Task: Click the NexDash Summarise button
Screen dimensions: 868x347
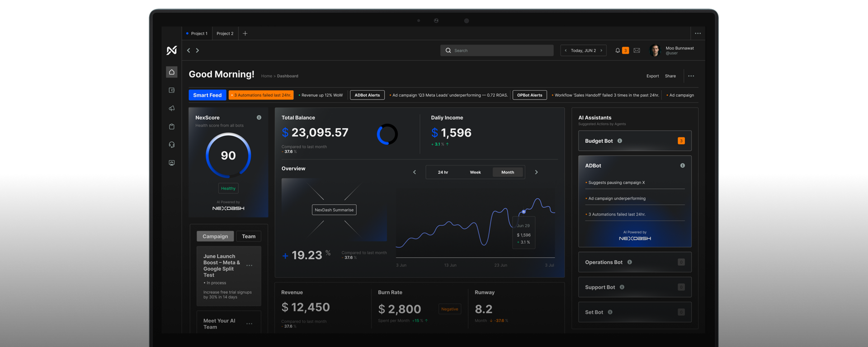Action: [x=334, y=210]
